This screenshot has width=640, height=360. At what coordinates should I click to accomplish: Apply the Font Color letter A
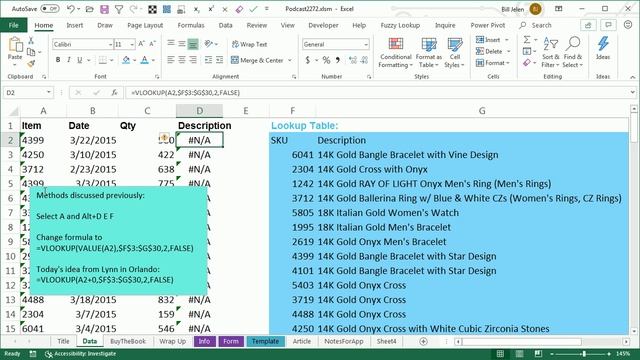(x=144, y=60)
